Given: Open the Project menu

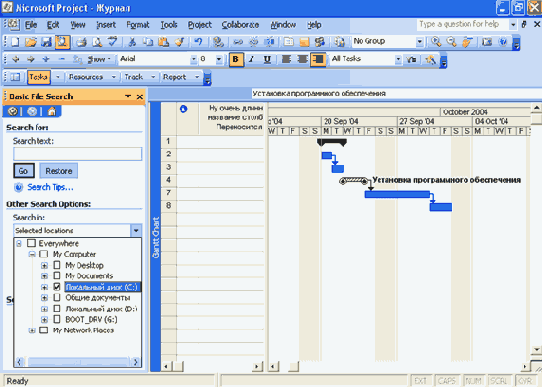Looking at the screenshot, I should coord(199,25).
